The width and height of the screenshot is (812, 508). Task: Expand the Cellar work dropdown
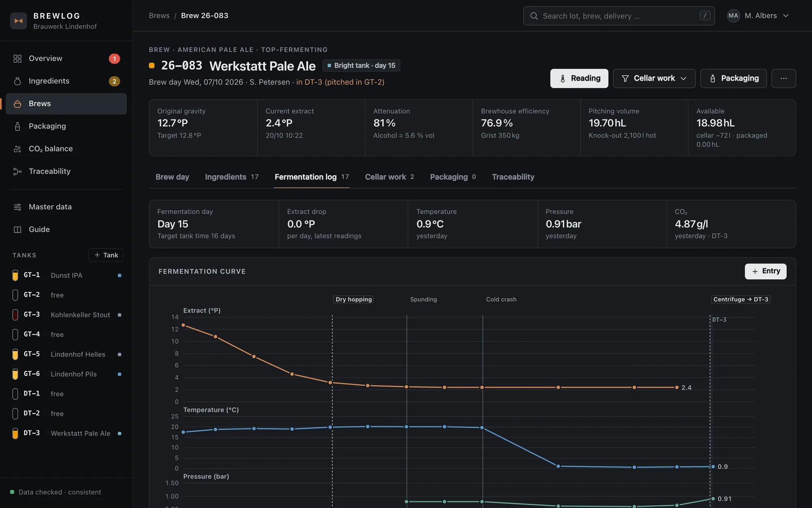pos(654,78)
